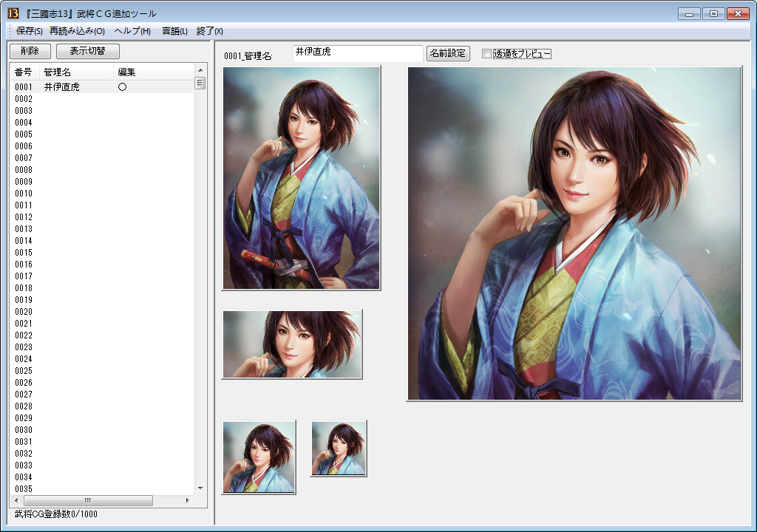
Task: Select row 0023 in the list
Action: coord(102,347)
